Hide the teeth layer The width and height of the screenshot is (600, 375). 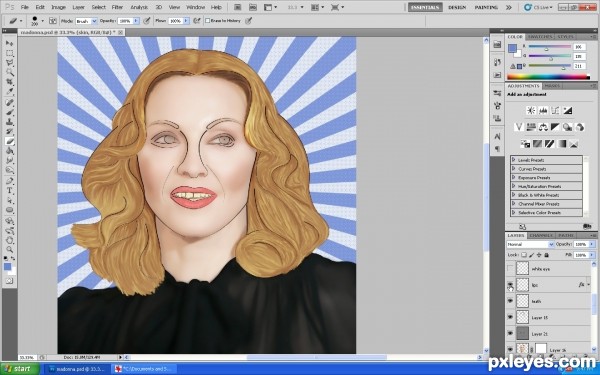[x=510, y=301]
